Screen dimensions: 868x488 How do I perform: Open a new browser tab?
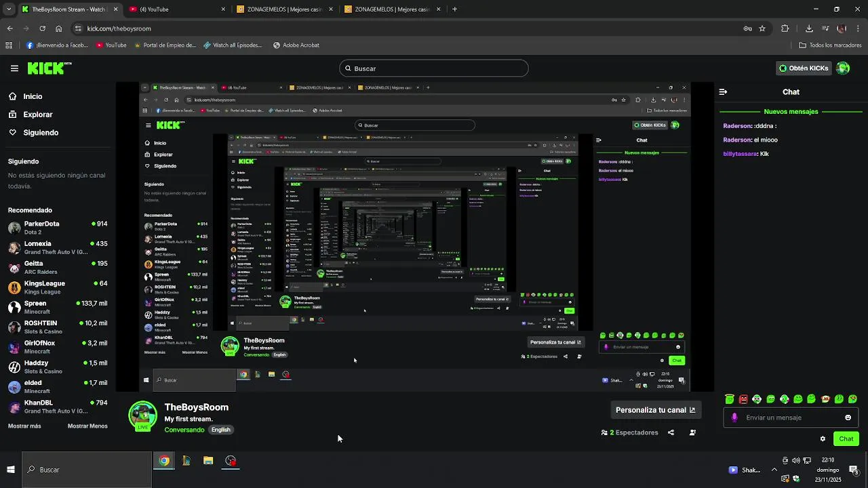(454, 9)
